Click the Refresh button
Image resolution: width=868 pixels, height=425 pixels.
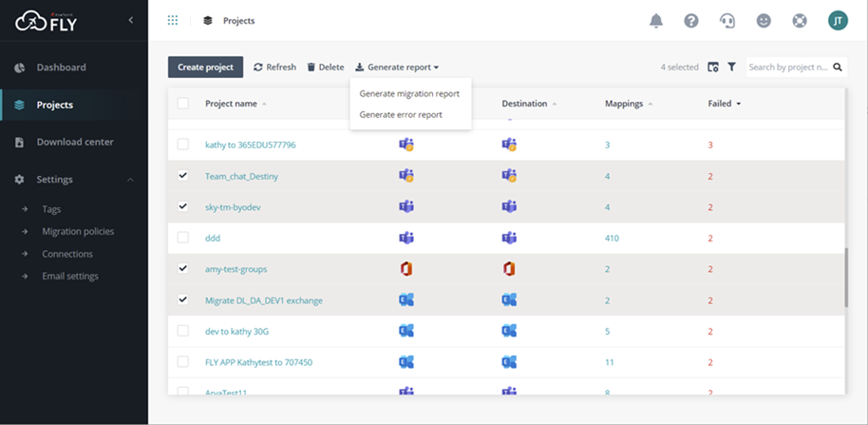coord(274,68)
